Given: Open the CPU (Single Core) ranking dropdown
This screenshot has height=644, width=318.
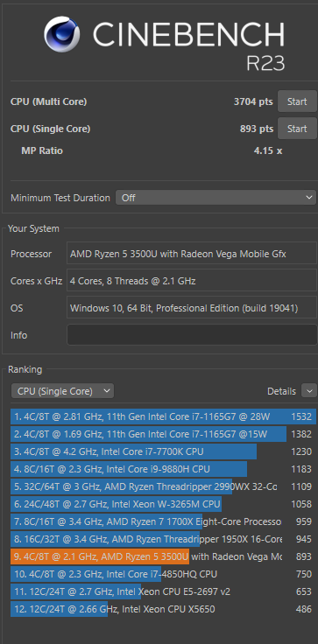Looking at the screenshot, I should tap(62, 391).
